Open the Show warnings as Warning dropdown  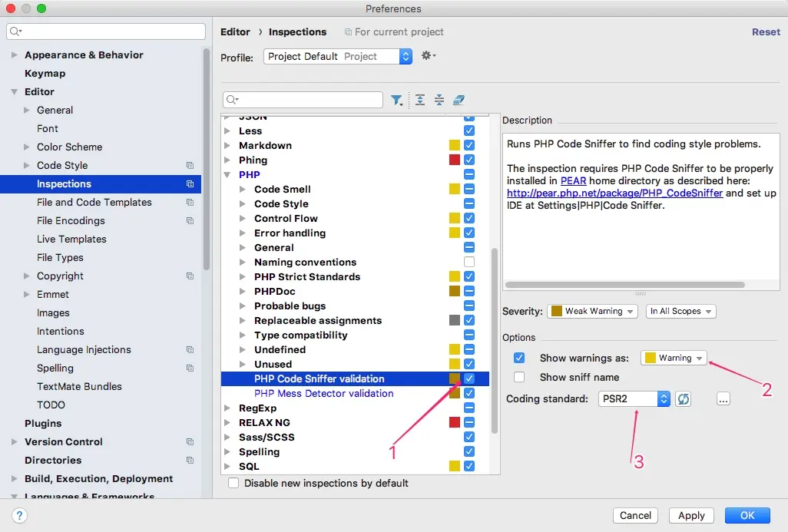point(674,358)
